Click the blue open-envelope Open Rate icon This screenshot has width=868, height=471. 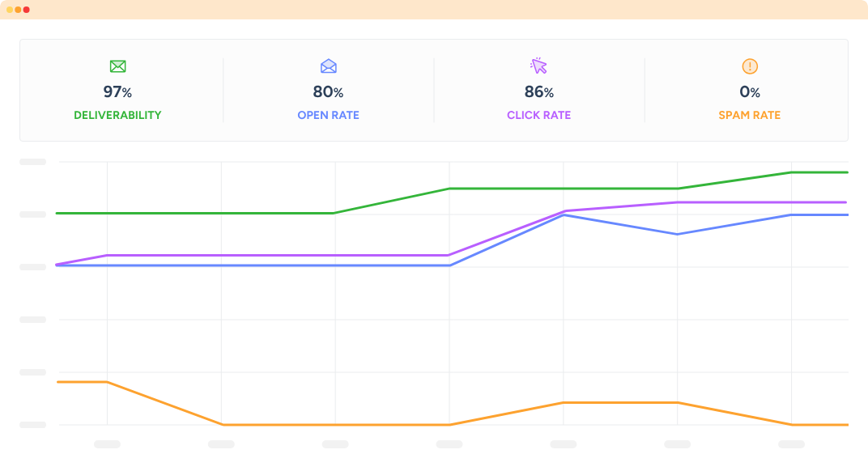pos(328,66)
